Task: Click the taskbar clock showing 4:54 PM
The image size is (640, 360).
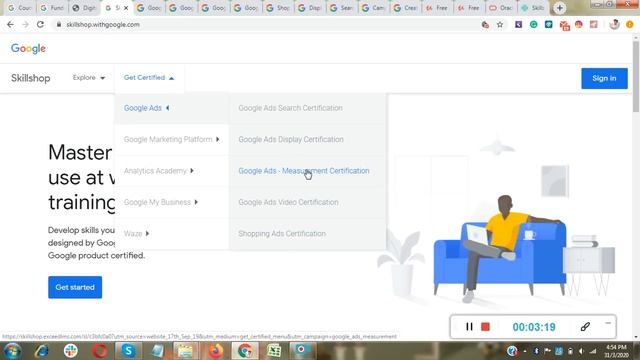Action: 616,351
